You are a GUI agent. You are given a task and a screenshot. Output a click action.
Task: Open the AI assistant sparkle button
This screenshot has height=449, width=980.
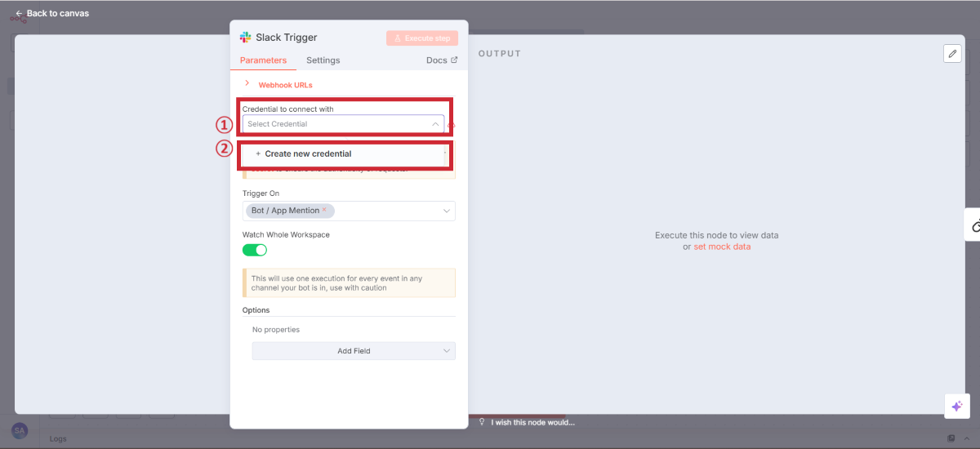(956, 406)
